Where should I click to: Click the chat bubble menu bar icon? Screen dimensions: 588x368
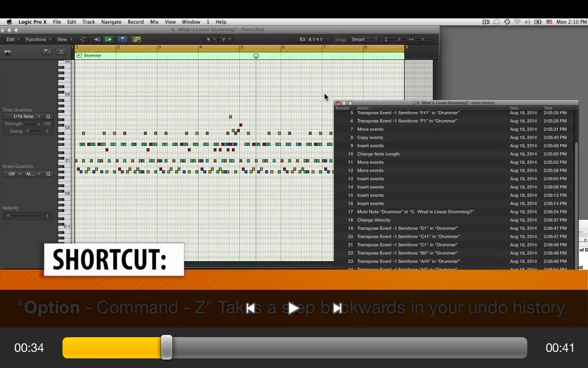(x=497, y=22)
